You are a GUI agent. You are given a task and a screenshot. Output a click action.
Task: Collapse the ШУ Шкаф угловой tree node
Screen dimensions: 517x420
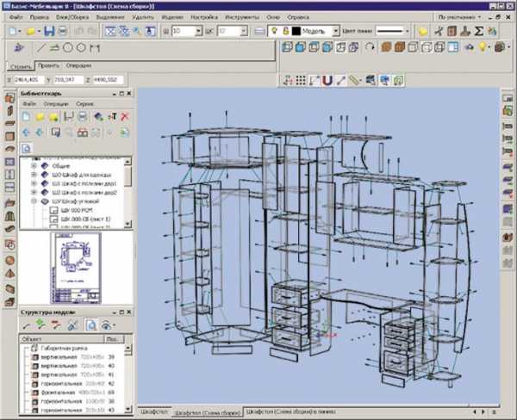coord(35,201)
